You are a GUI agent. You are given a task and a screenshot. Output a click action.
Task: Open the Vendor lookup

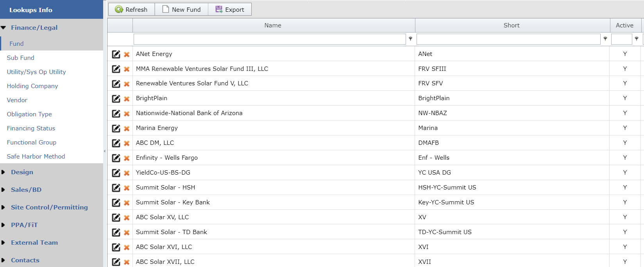17,100
